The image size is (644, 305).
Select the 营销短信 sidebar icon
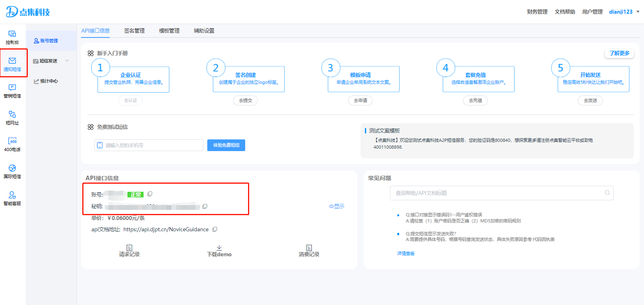tap(12, 88)
